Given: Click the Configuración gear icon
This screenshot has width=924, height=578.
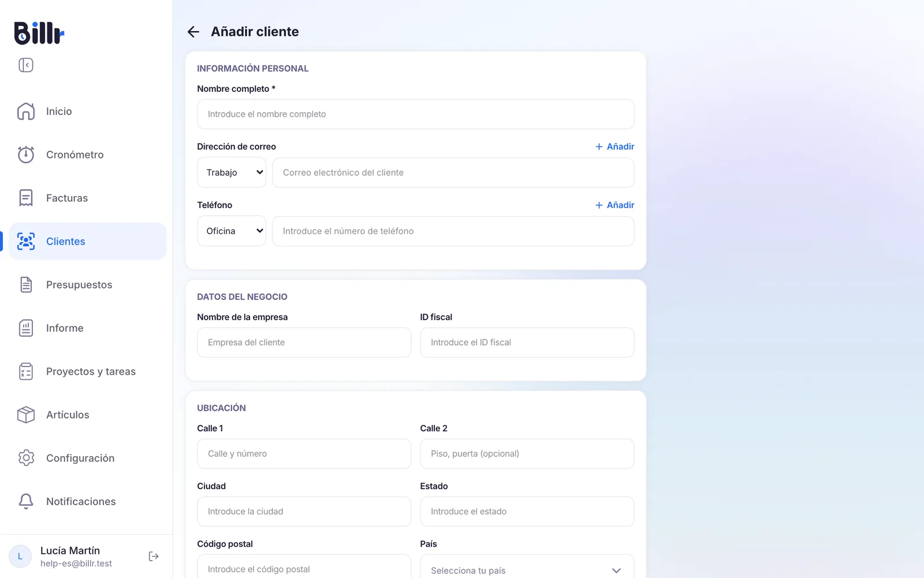Looking at the screenshot, I should pyautogui.click(x=26, y=458).
